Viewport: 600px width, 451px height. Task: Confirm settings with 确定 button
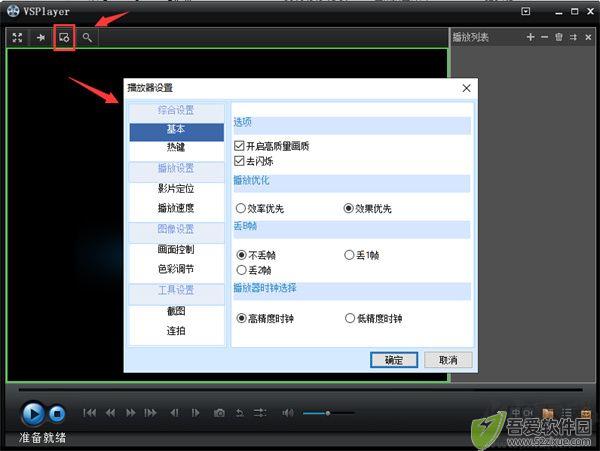click(x=394, y=360)
